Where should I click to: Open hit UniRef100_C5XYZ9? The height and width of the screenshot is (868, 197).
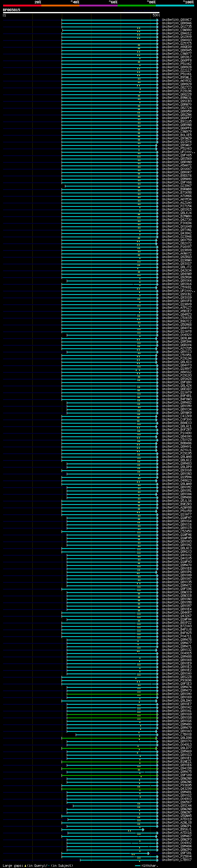point(177,440)
